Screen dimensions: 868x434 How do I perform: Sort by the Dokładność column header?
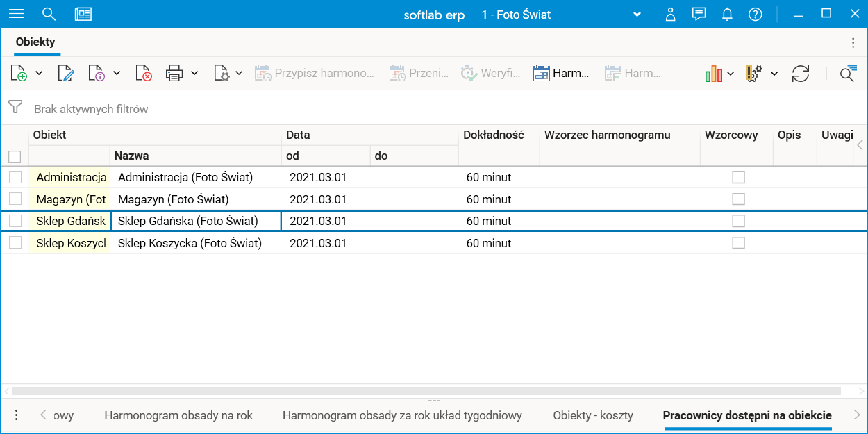tap(493, 135)
